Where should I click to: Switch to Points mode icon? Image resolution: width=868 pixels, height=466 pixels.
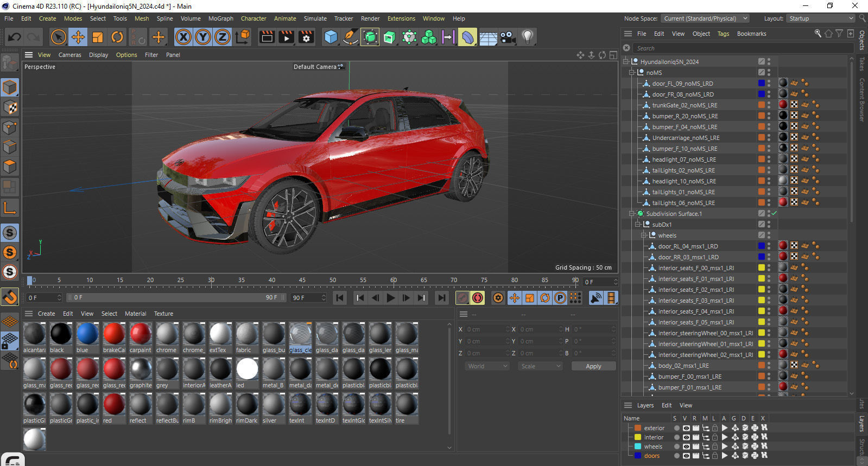click(x=10, y=127)
